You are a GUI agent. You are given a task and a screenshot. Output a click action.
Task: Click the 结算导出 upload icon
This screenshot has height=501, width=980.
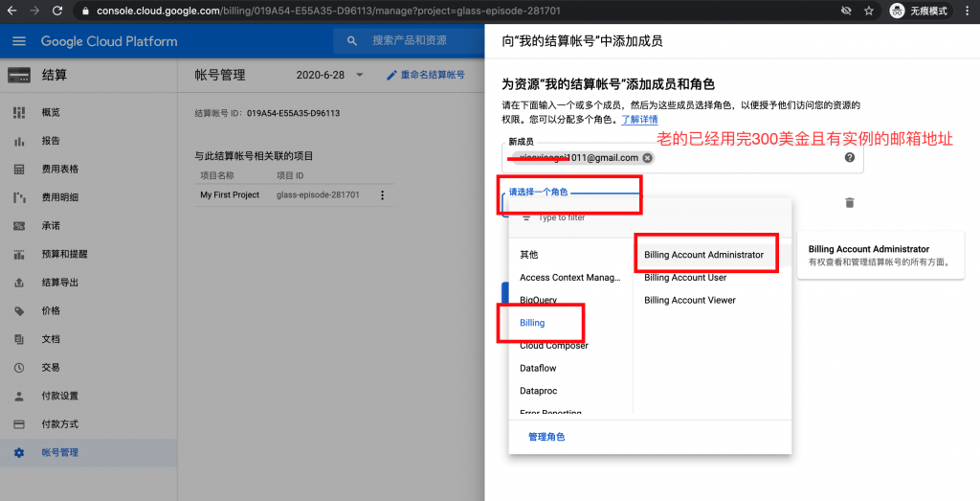(x=19, y=283)
